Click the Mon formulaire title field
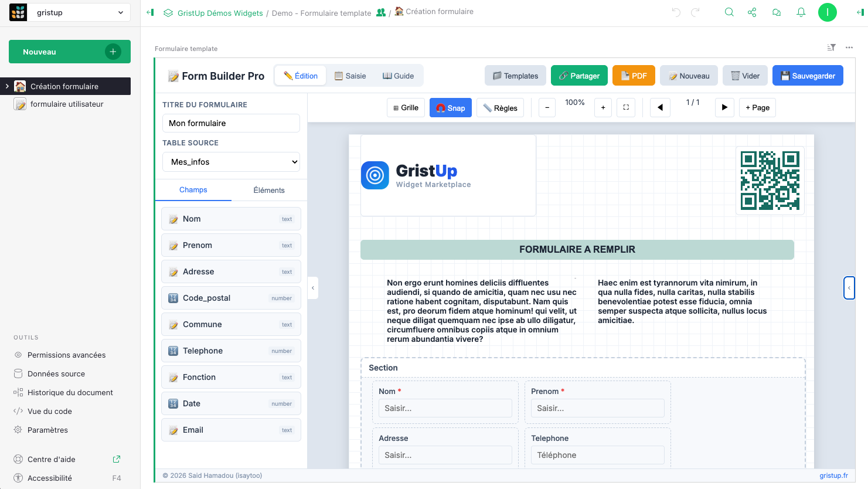868x489 pixels. tap(231, 123)
